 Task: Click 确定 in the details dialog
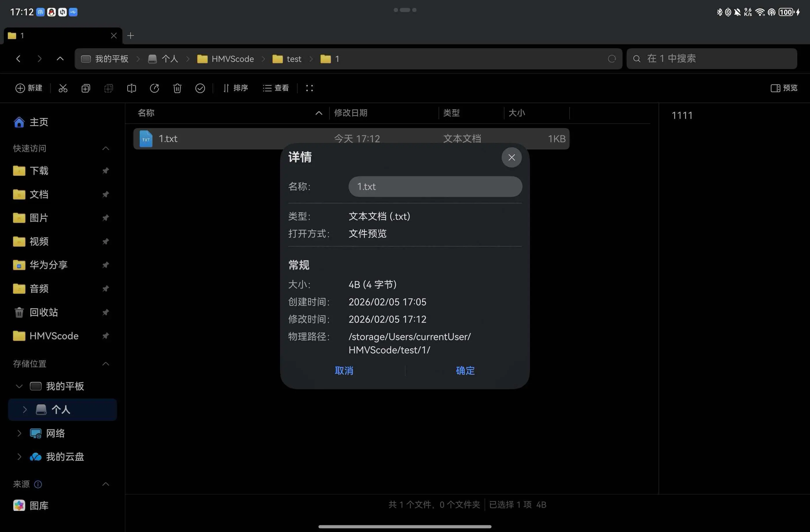(x=465, y=370)
